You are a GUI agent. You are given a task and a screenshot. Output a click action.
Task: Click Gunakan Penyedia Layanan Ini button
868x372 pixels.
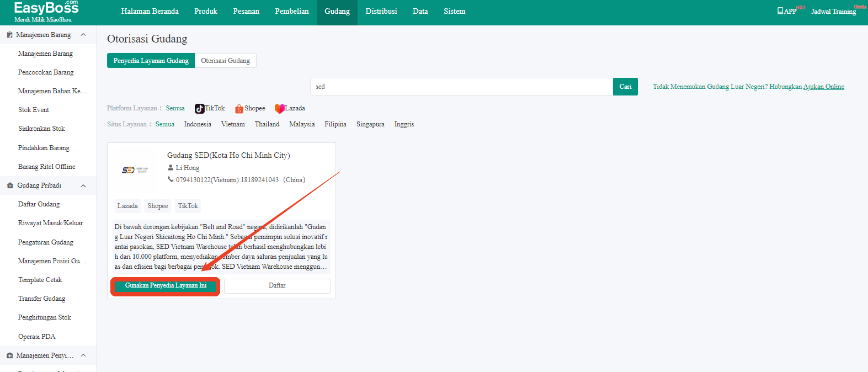tap(166, 286)
